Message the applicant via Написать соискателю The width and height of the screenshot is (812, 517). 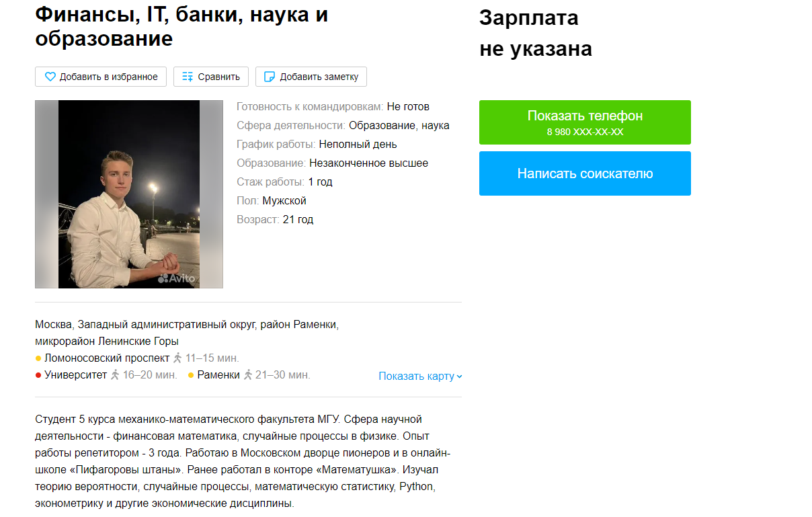[x=585, y=173]
